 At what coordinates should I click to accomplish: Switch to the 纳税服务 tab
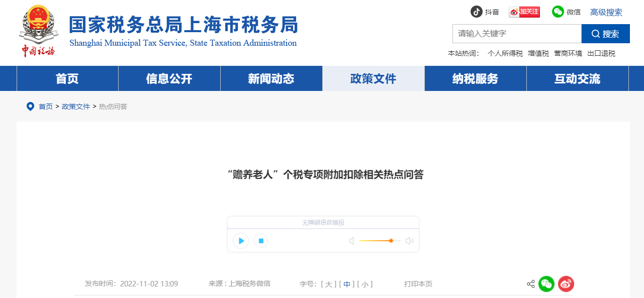475,78
